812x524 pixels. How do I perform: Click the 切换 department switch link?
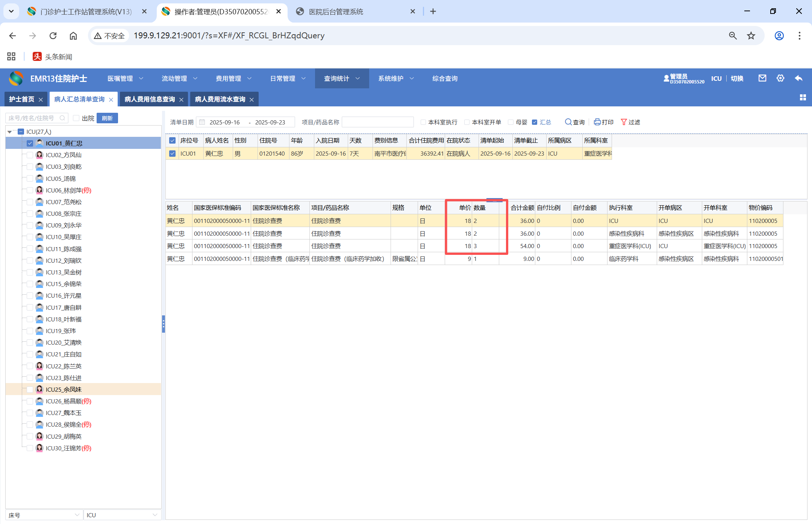coord(737,79)
